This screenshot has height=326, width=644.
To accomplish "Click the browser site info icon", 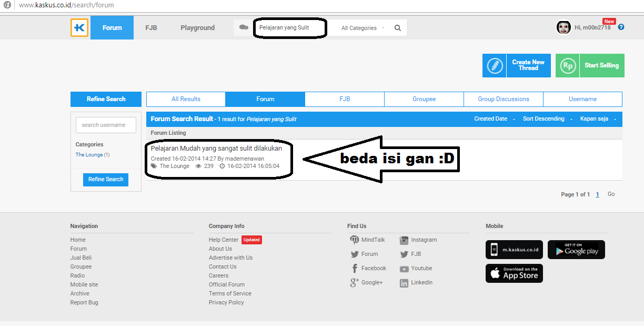I will (x=7, y=5).
